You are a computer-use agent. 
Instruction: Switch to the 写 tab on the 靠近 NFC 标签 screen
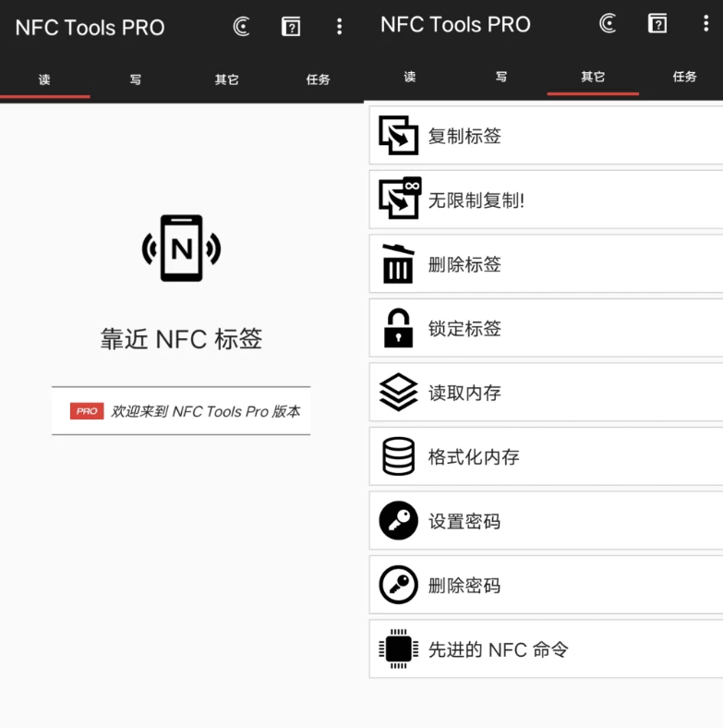click(x=136, y=79)
